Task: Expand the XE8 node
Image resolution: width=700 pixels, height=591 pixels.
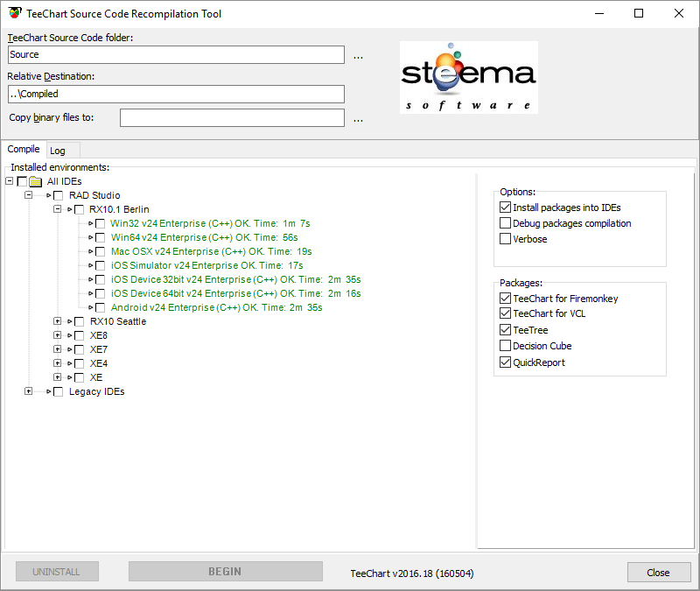Action: (57, 334)
